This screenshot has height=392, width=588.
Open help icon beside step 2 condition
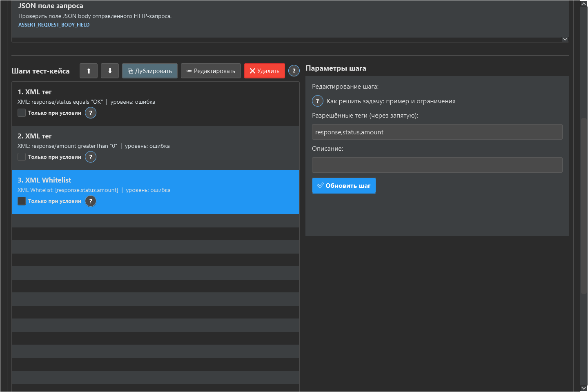[x=91, y=157]
